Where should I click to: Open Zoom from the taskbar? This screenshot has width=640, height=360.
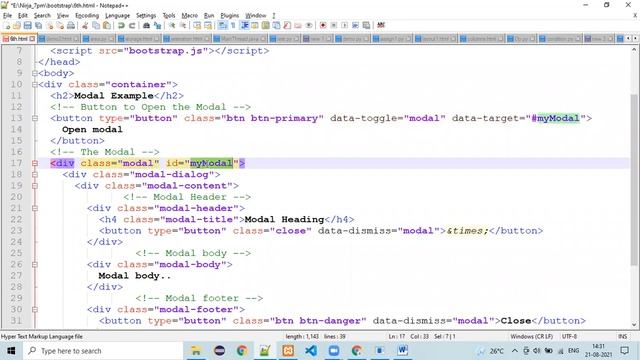[333, 351]
